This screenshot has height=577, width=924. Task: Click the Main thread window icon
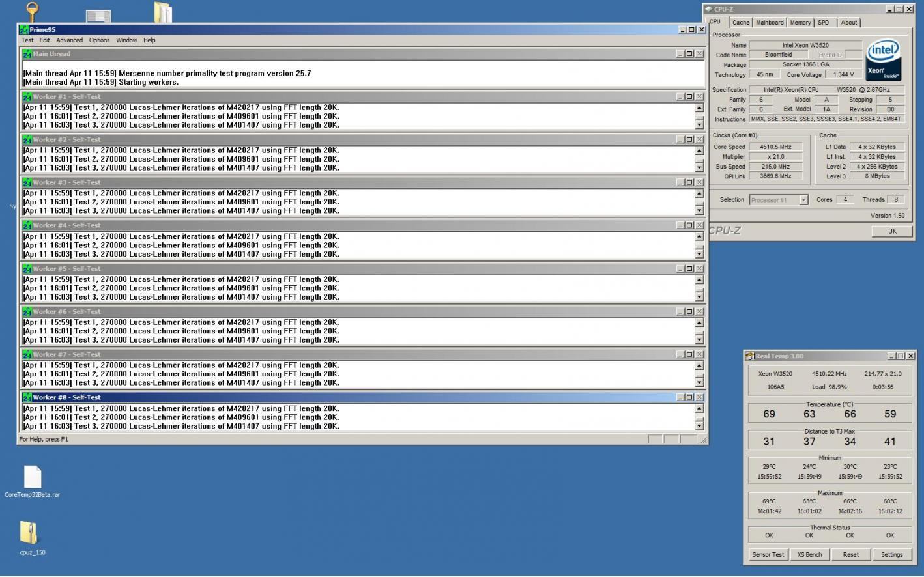click(x=27, y=54)
